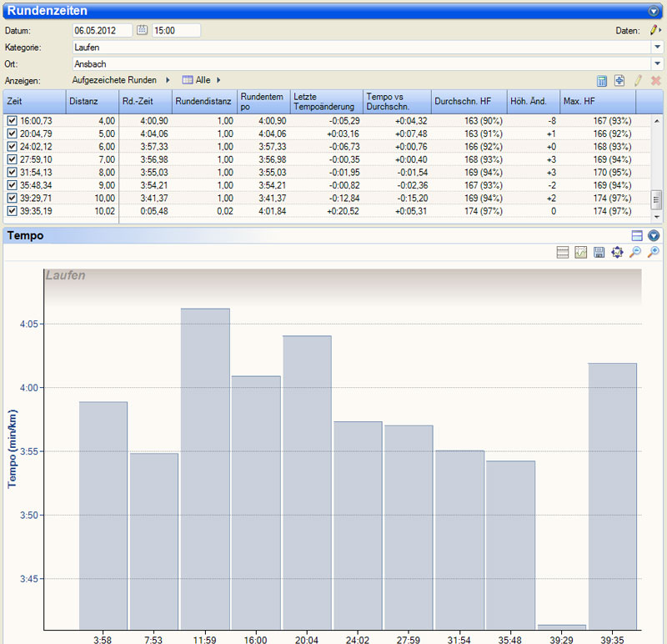The width and height of the screenshot is (667, 644).
Task: Sort by the Durchschn. HF column header
Action: (x=469, y=101)
